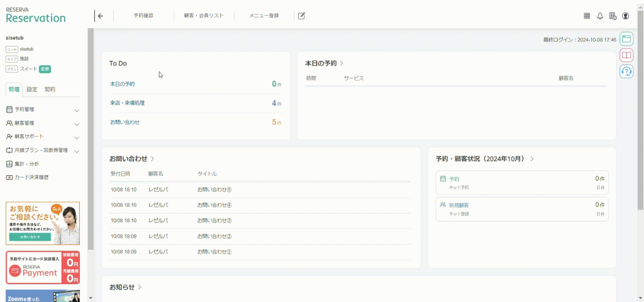Open 集計・分析 in the sidebar

(x=27, y=164)
